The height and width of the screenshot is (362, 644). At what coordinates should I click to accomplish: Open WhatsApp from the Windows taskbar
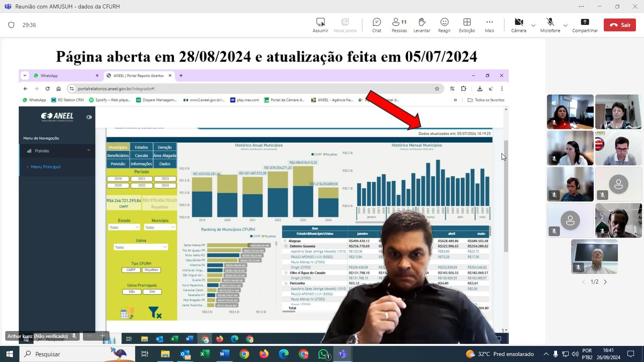[x=324, y=354]
